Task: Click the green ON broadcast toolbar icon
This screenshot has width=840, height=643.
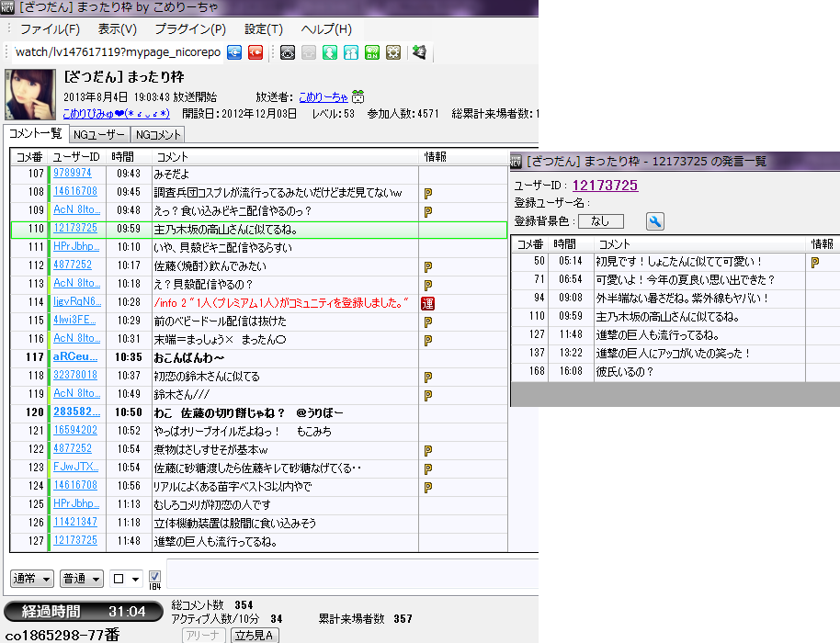Action: tap(372, 52)
